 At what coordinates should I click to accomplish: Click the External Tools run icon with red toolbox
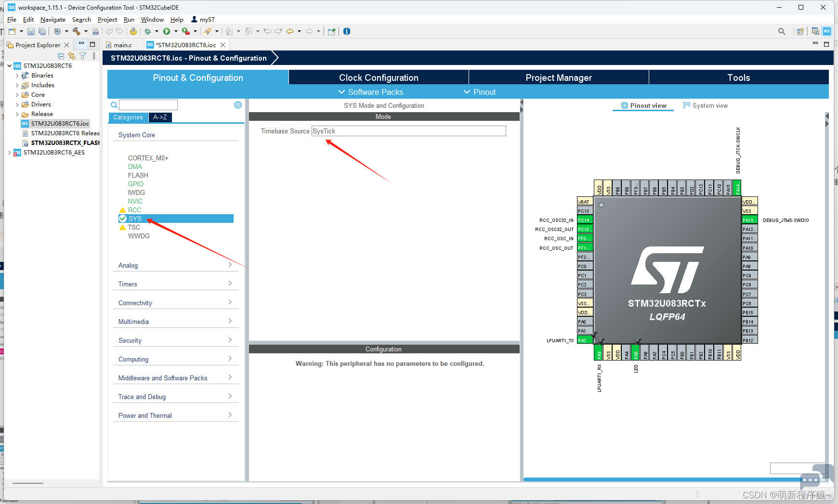[x=185, y=31]
